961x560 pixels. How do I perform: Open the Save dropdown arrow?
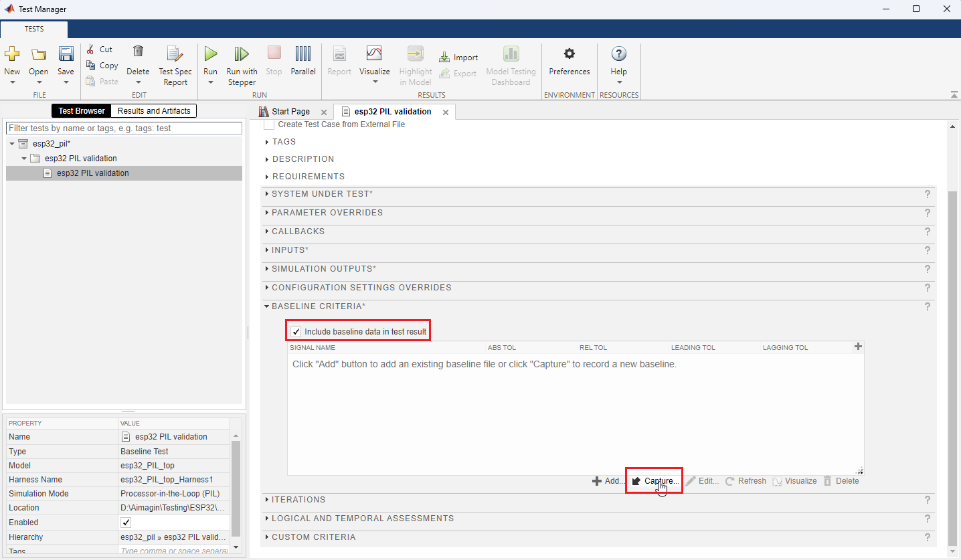coord(66,83)
